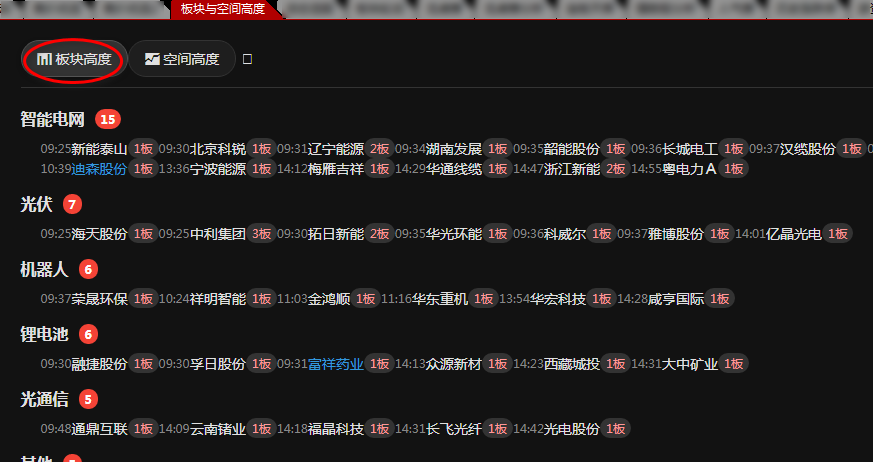
Task: Select stock 长飞光纤
Action: click(x=454, y=429)
